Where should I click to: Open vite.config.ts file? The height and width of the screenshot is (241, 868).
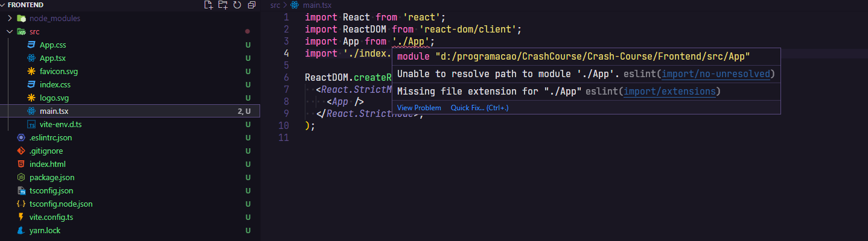coord(51,217)
